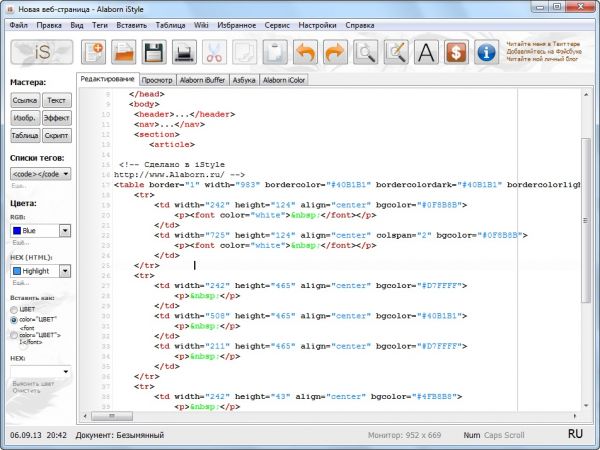Print the page with the printer icon
Image resolution: width=600 pixels, height=450 pixels.
tap(185, 51)
